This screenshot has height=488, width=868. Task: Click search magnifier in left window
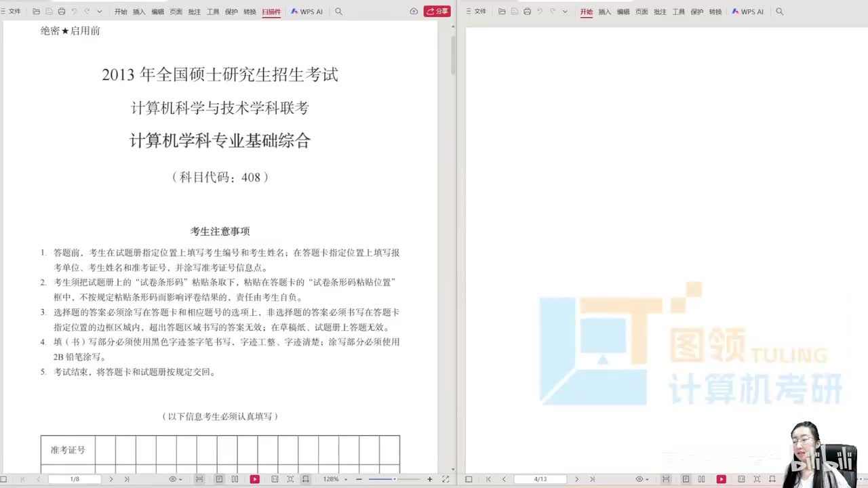[x=338, y=12]
